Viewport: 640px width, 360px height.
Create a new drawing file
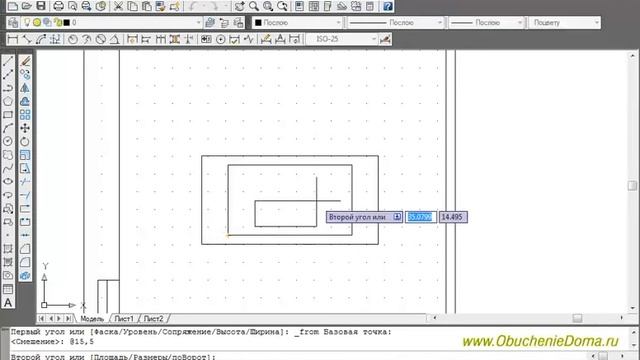click(x=13, y=6)
